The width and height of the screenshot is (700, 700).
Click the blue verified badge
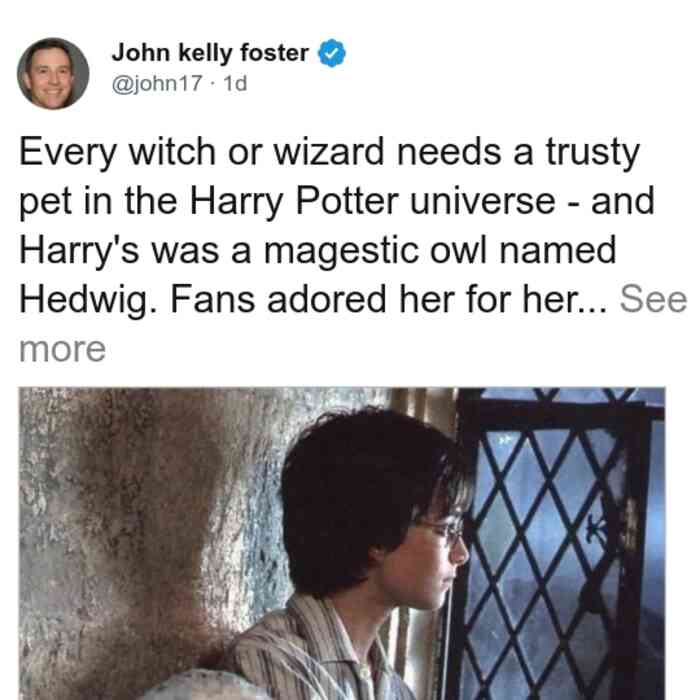coord(331,53)
